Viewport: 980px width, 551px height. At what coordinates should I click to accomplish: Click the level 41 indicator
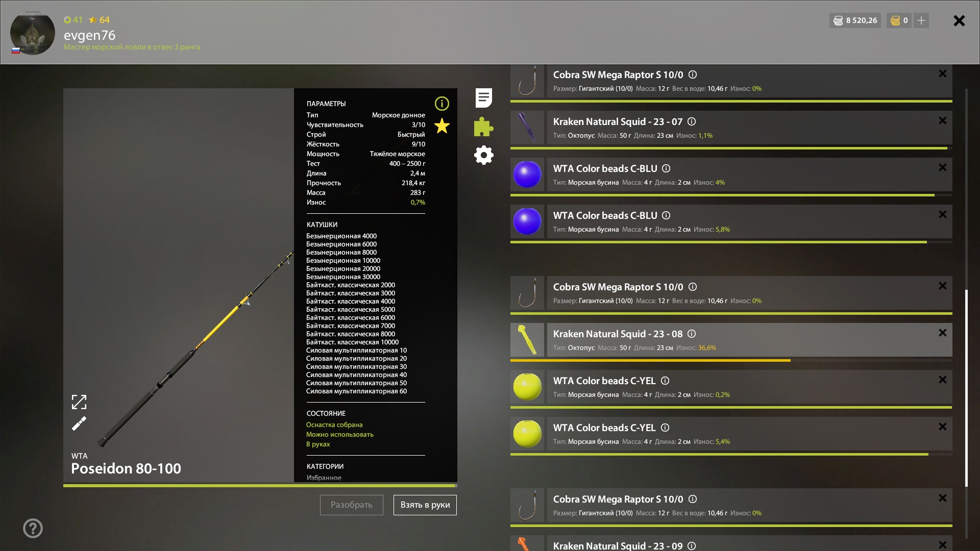point(73,20)
